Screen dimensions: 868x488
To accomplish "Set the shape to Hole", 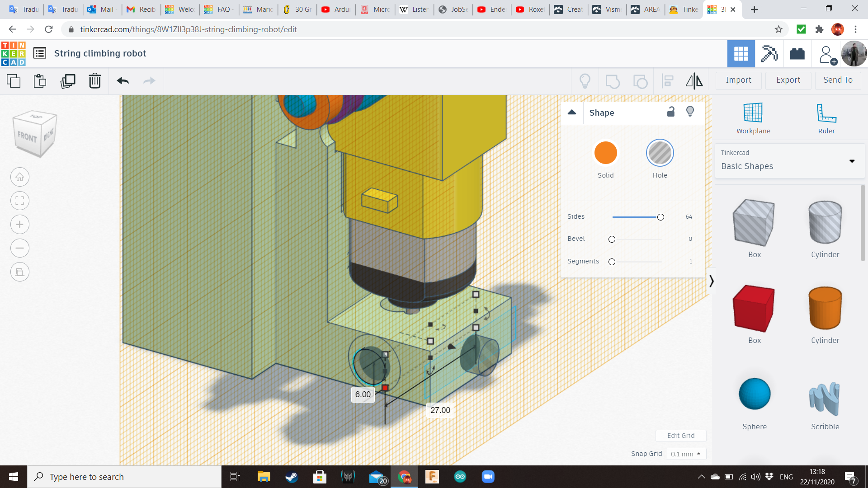I will (660, 153).
